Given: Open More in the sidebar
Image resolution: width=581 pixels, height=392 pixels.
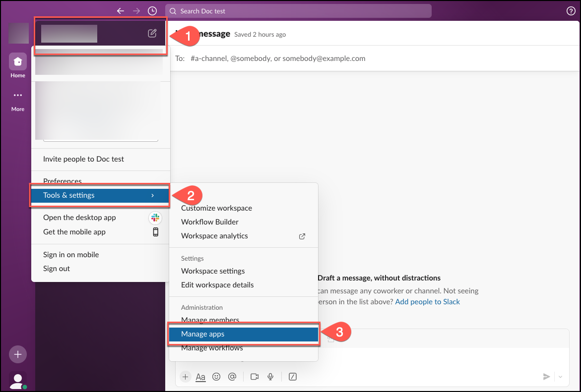Looking at the screenshot, I should 18,101.
